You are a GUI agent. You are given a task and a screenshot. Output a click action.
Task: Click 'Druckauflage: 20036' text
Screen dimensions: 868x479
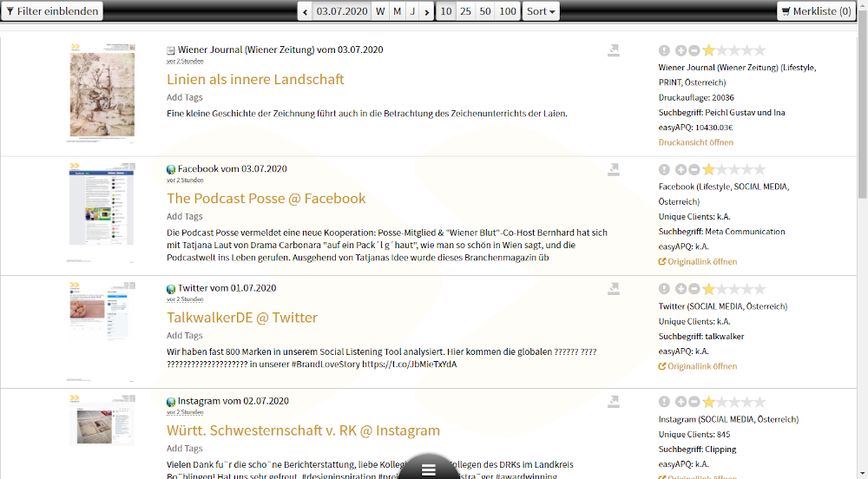click(x=696, y=97)
